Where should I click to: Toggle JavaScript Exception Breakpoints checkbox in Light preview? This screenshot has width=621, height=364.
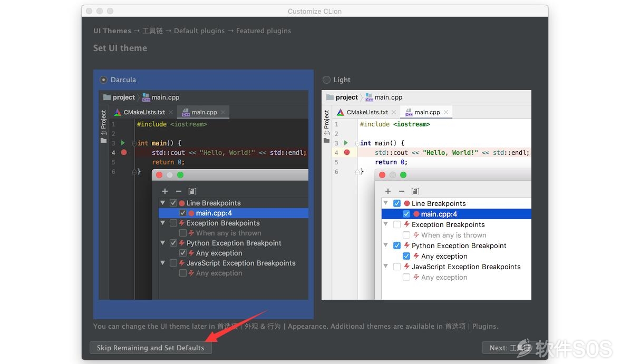click(397, 267)
